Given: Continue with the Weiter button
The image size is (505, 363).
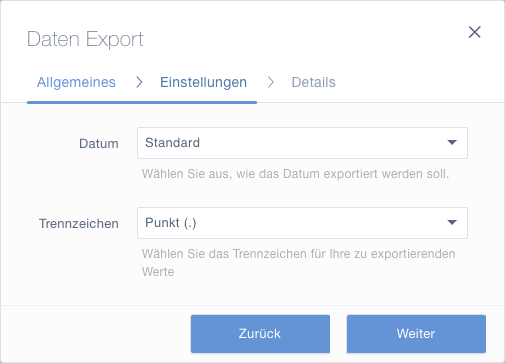Looking at the screenshot, I should pyautogui.click(x=416, y=334).
